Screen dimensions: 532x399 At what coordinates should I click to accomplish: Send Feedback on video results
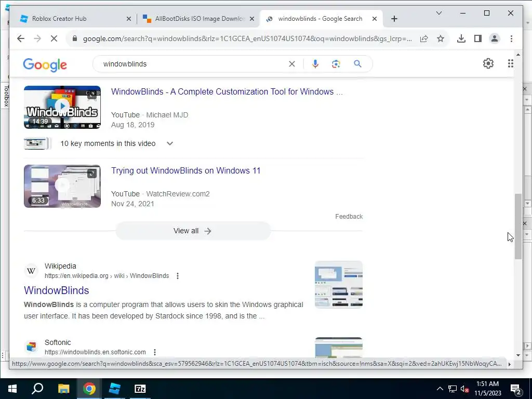click(349, 217)
